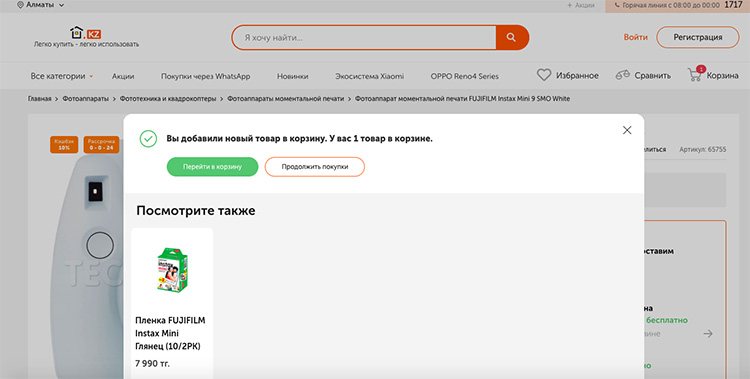The height and width of the screenshot is (379, 750).
Task: Open OPPO Reno4 Series section
Action: pyautogui.click(x=464, y=76)
